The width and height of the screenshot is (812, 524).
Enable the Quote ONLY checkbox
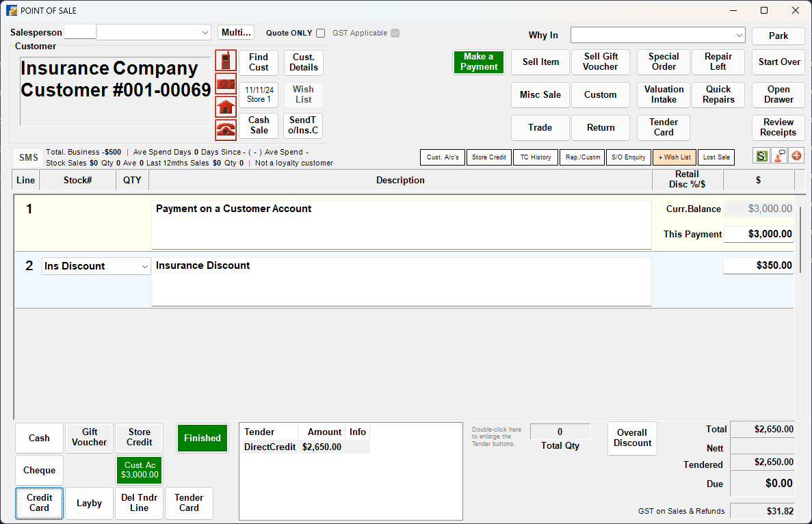tap(319, 33)
